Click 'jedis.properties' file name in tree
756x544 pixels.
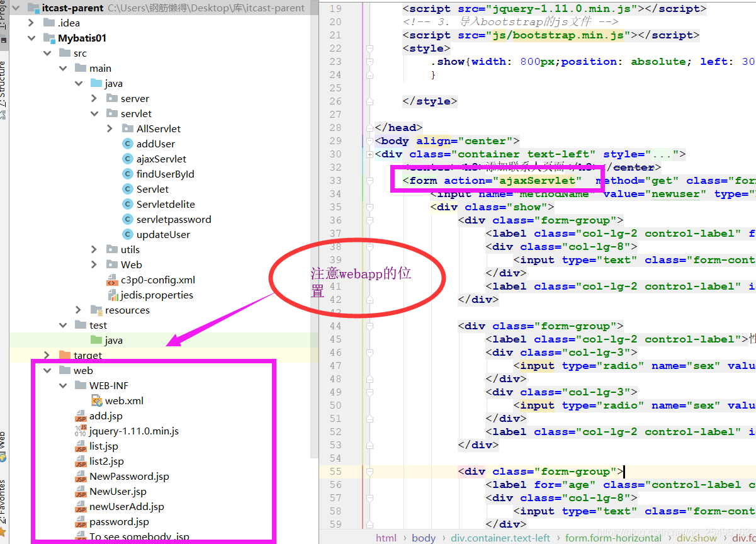tap(157, 295)
